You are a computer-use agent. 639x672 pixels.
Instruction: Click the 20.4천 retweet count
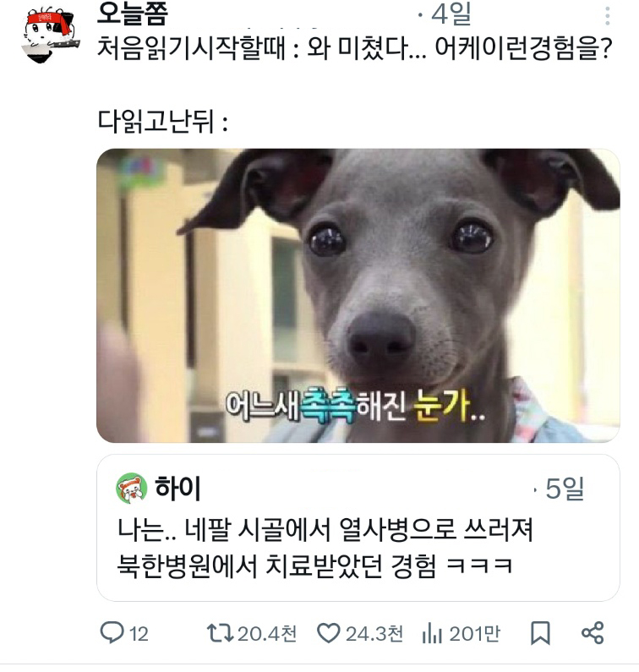(x=267, y=633)
